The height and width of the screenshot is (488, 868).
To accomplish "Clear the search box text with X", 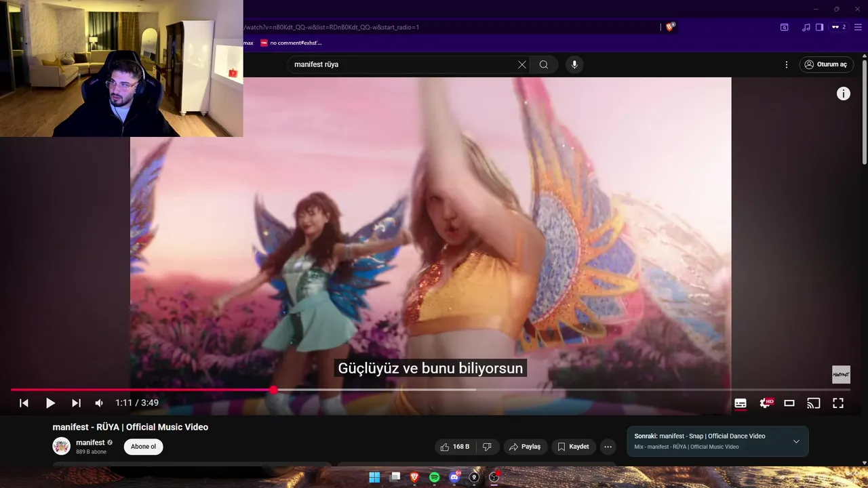I will pos(521,64).
